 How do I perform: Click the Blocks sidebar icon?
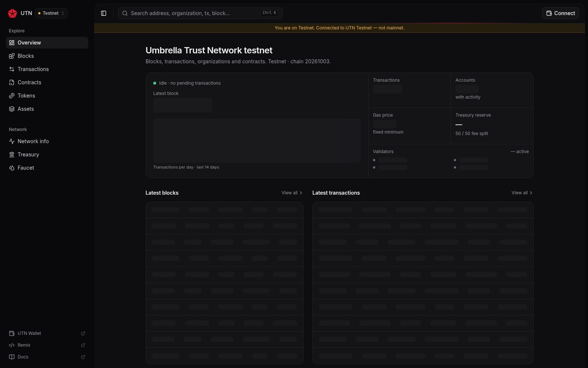click(12, 56)
